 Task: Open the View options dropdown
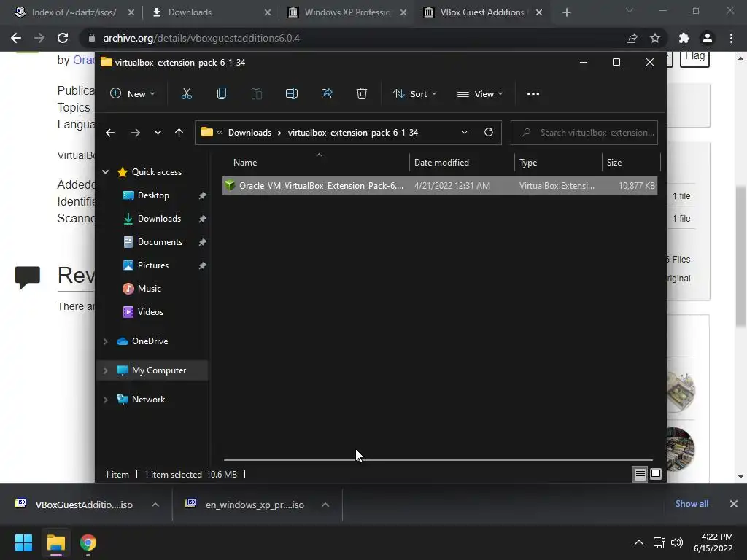(x=480, y=94)
